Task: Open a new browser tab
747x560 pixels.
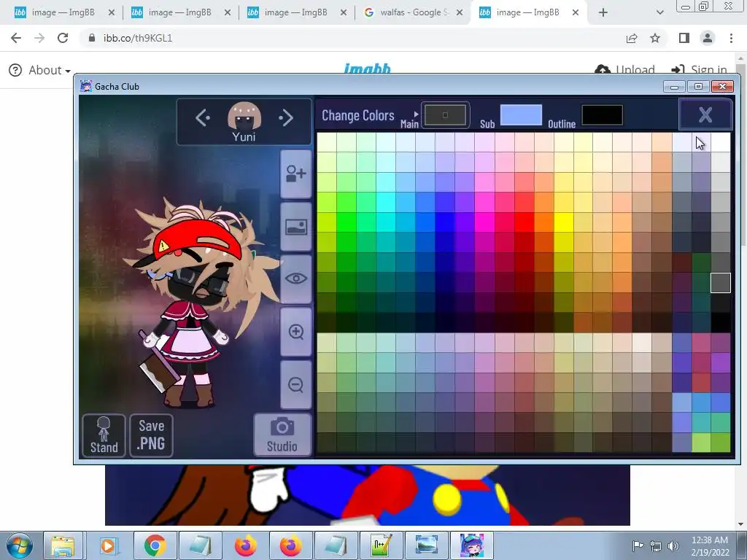Action: [x=603, y=13]
